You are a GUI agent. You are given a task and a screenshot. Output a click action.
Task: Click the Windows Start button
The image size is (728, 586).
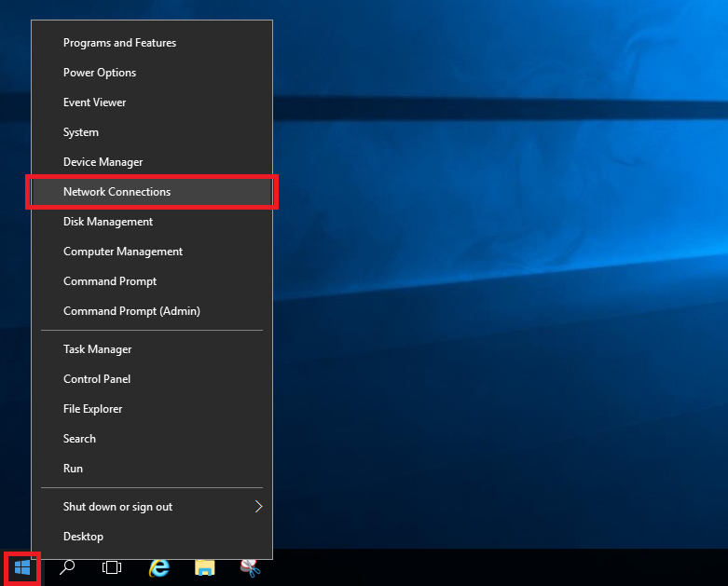pos(21,567)
